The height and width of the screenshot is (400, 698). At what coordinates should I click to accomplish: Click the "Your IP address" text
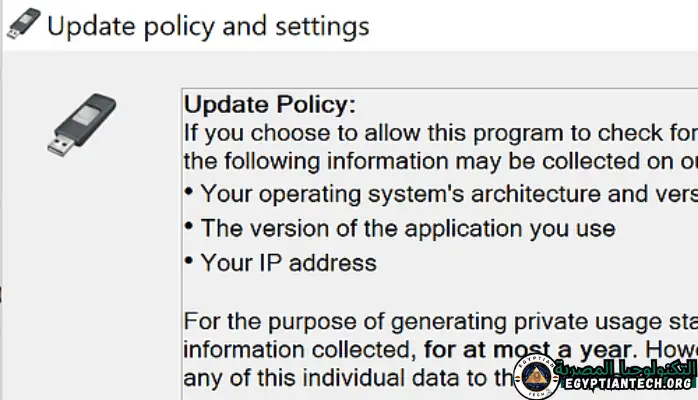pyautogui.click(x=288, y=263)
